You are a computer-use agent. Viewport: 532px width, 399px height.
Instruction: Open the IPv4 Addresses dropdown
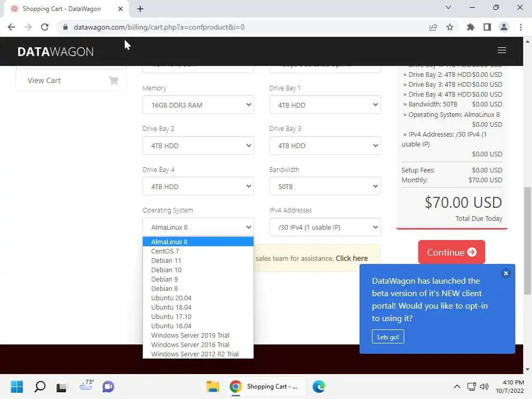(x=325, y=227)
